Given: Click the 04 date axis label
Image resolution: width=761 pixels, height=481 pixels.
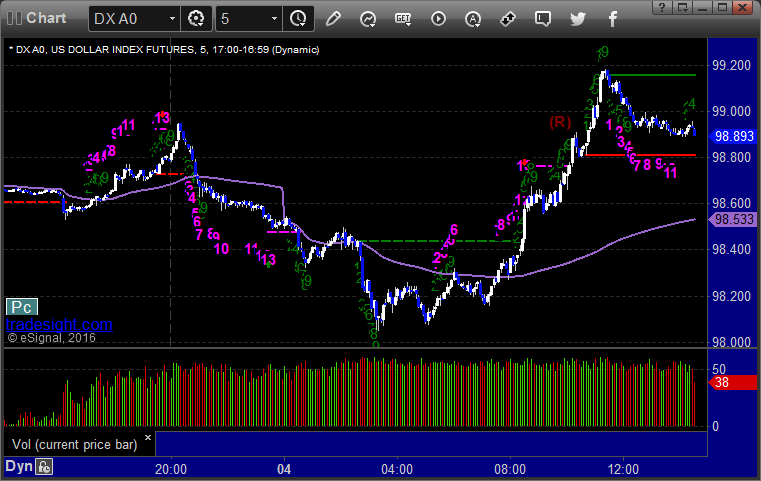Looking at the screenshot, I should 284,469.
